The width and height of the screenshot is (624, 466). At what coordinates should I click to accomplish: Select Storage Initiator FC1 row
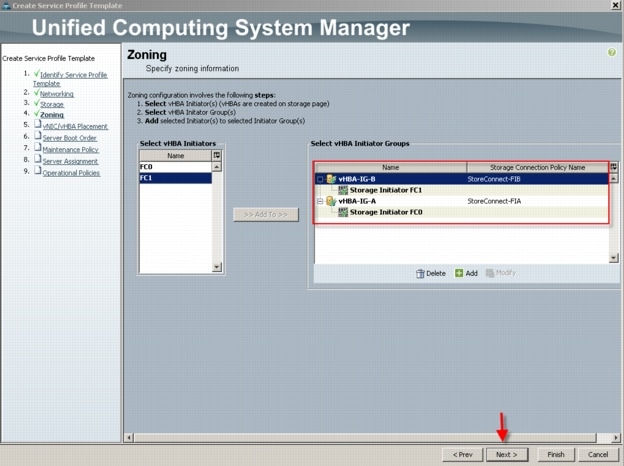tap(462, 190)
